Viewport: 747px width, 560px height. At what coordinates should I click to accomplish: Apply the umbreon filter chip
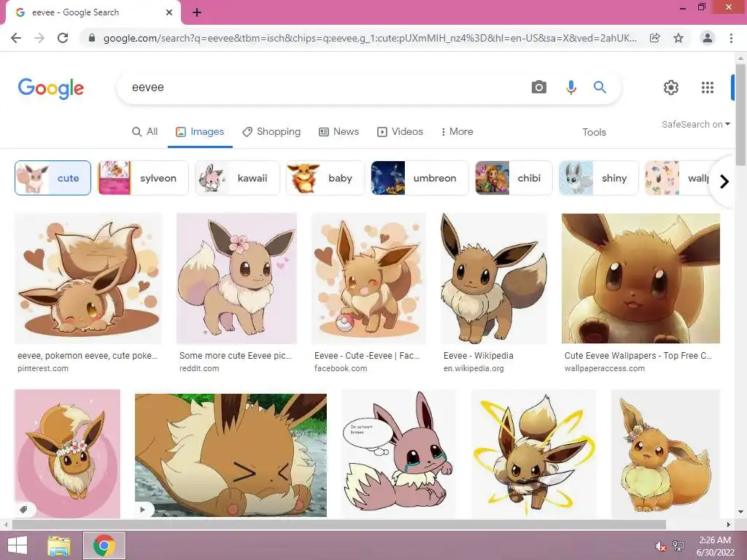coord(419,178)
